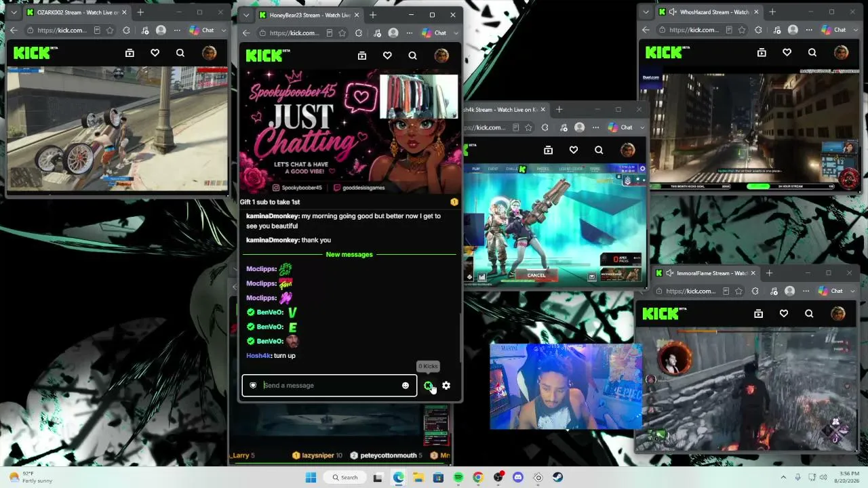Viewport: 868px width, 488px height.
Task: Toggle reader view in the HoneyBear23 address bar
Action: tap(330, 33)
